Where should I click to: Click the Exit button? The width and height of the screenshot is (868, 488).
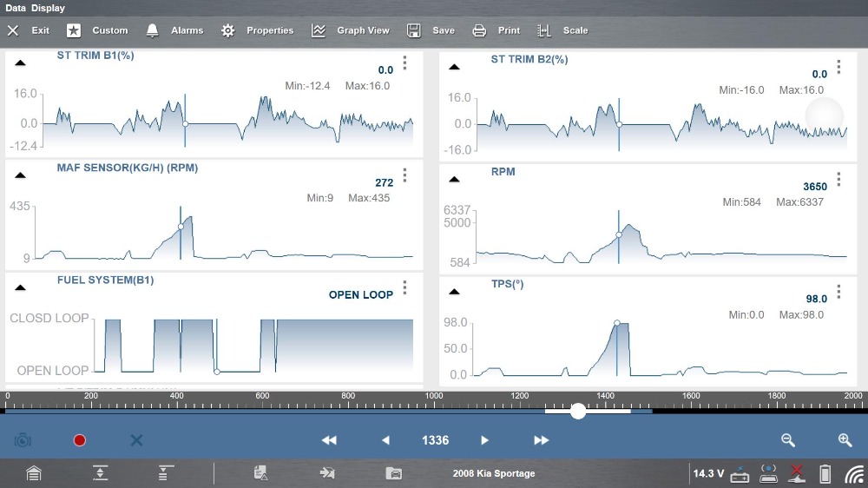[29, 30]
